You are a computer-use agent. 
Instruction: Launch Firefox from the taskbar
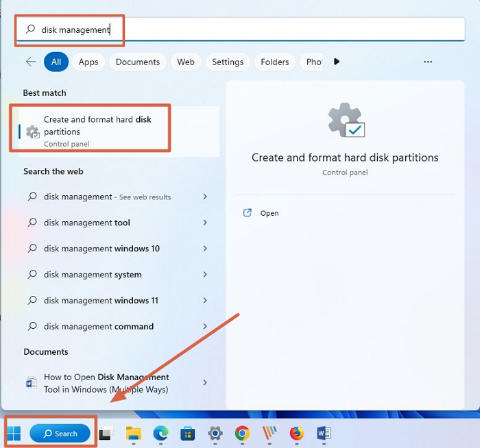click(x=297, y=434)
